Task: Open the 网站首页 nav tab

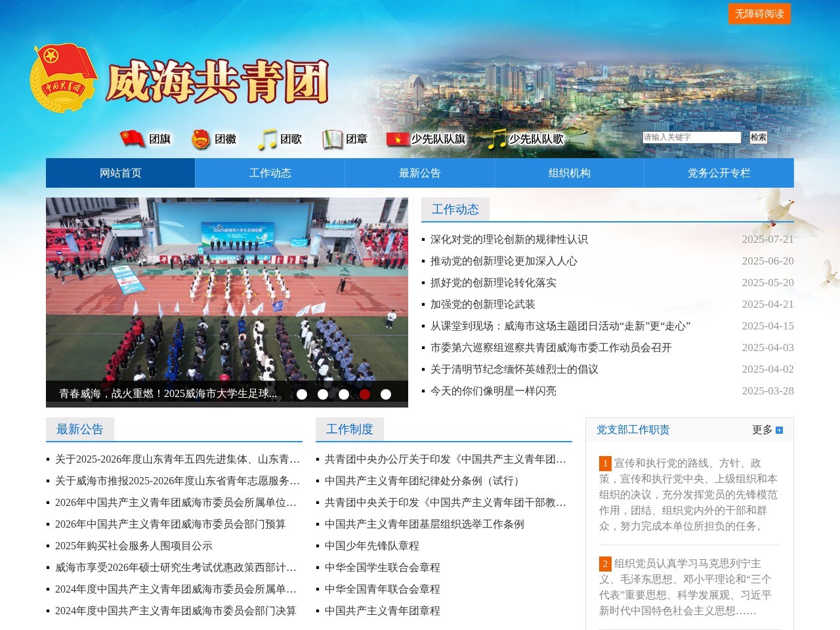Action: 121,173
